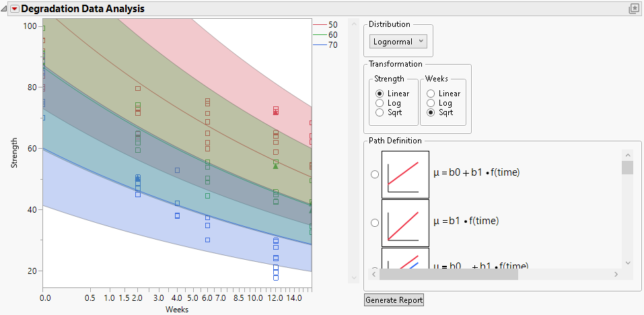This screenshot has width=644, height=315.
Task: Choose the μ = b0 + b1·f(time) path
Action: tap(375, 174)
